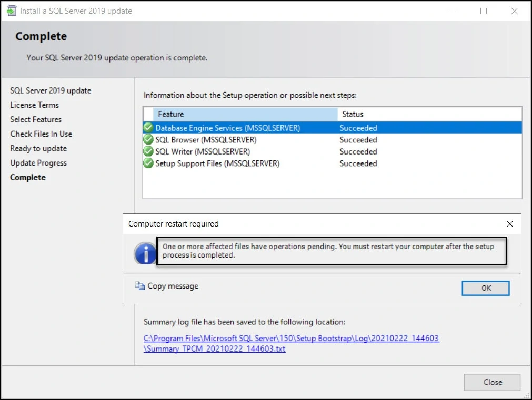This screenshot has width=532, height=400.
Task: Click the Close button of the installer
Action: tap(492, 382)
